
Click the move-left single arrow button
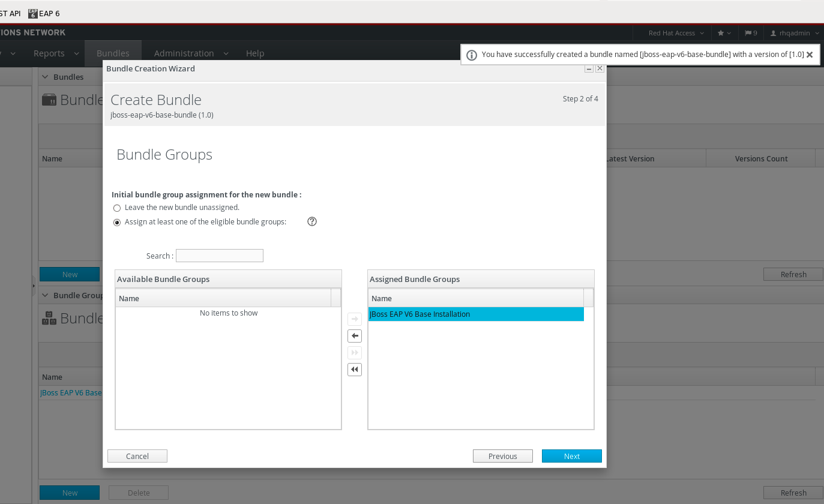[355, 336]
